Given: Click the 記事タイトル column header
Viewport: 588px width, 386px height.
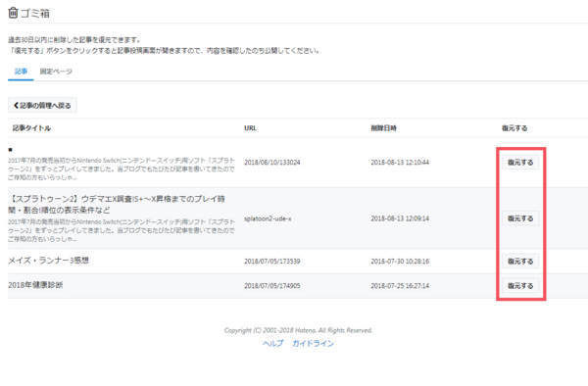Looking at the screenshot, I should point(31,128).
